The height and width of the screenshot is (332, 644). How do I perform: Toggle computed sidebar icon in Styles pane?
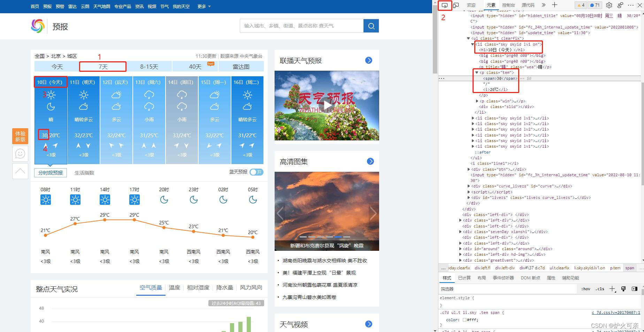(635, 289)
